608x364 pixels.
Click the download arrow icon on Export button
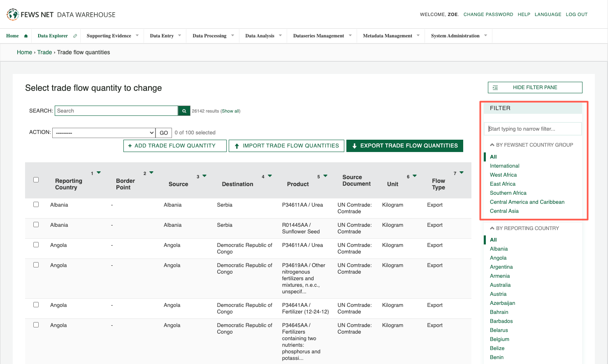(355, 145)
